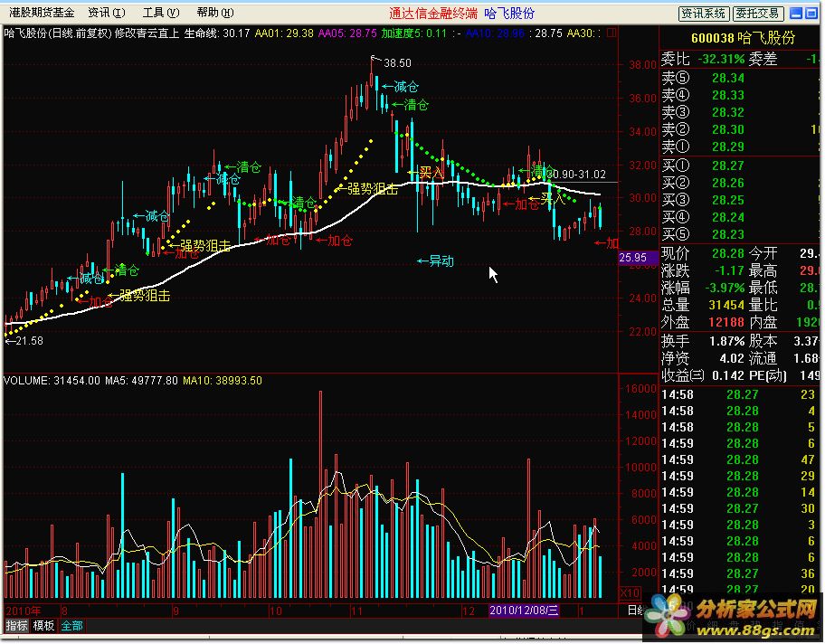Click the 2010/12/08/三 date marker

coord(524,611)
